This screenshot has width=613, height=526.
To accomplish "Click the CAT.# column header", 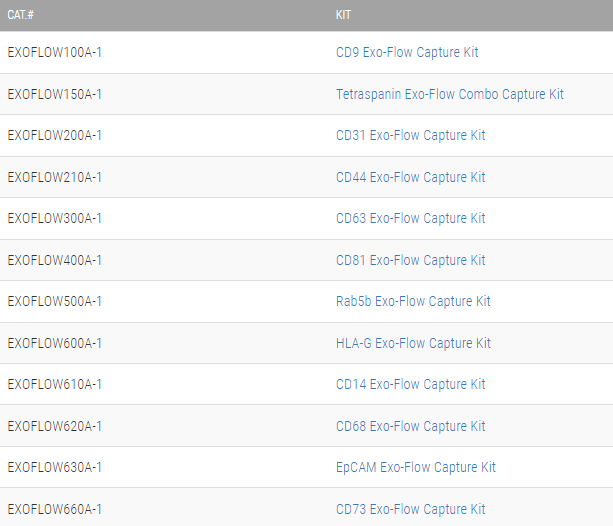I will (x=22, y=15).
